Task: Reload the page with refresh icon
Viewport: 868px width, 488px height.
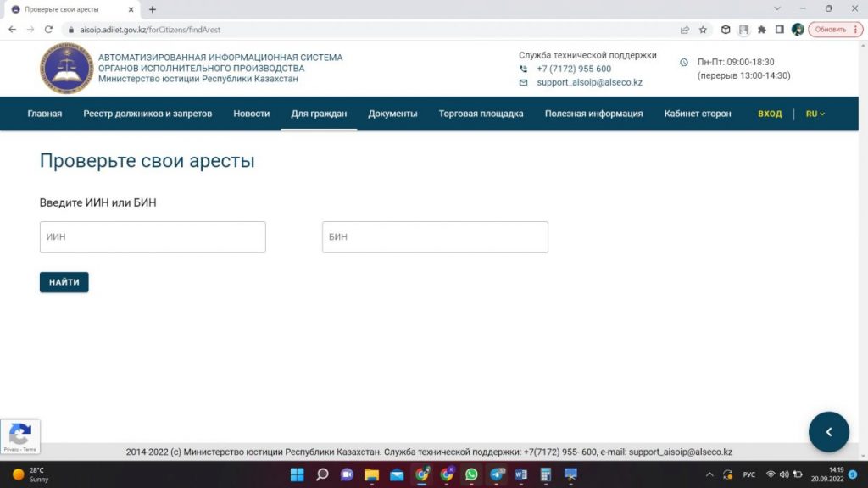Action: (48, 30)
